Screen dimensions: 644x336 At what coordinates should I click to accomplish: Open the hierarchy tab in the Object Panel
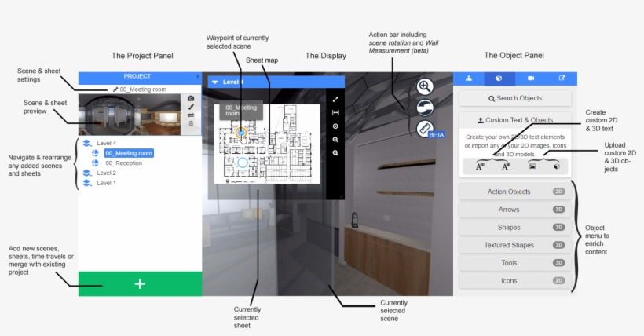[469, 79]
